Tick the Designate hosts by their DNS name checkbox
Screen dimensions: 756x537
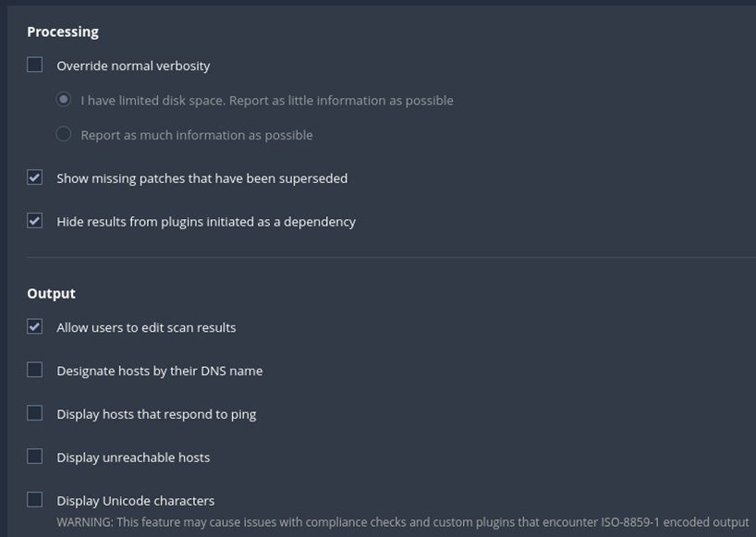[x=35, y=370]
